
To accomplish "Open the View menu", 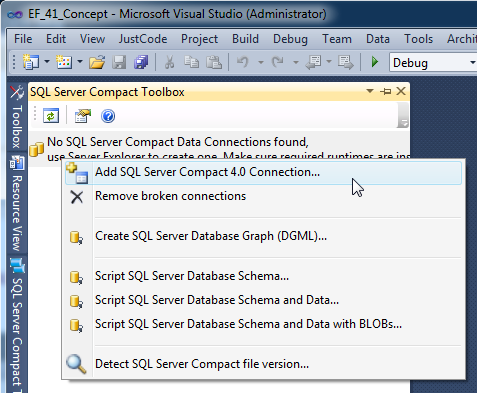I will [x=92, y=39].
